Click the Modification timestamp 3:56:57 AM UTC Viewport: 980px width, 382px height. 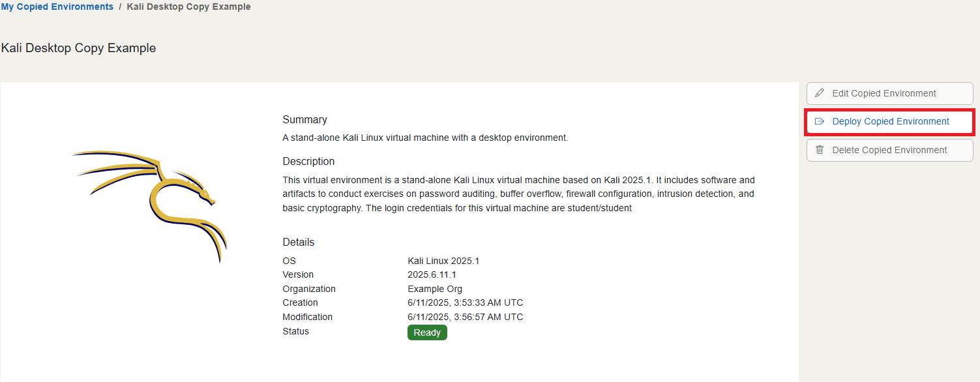click(466, 317)
